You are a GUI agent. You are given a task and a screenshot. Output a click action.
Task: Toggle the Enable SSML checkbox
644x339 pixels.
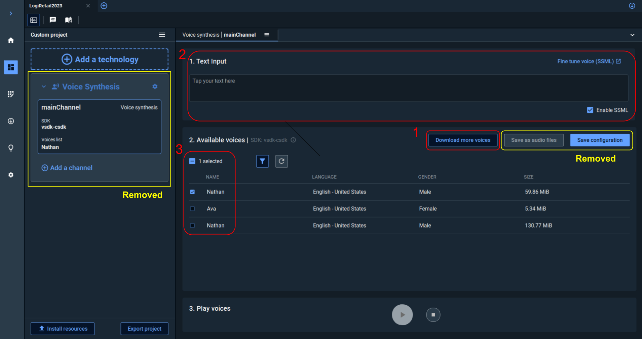click(590, 110)
